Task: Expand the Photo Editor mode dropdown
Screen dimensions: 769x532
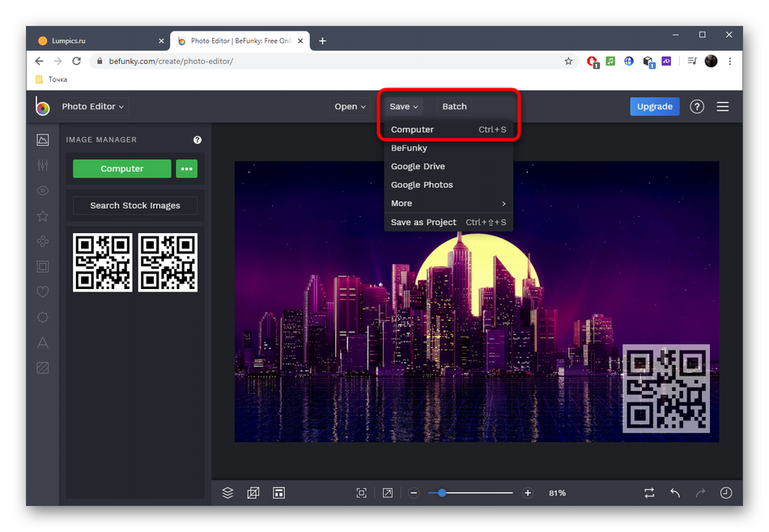Action: tap(93, 106)
